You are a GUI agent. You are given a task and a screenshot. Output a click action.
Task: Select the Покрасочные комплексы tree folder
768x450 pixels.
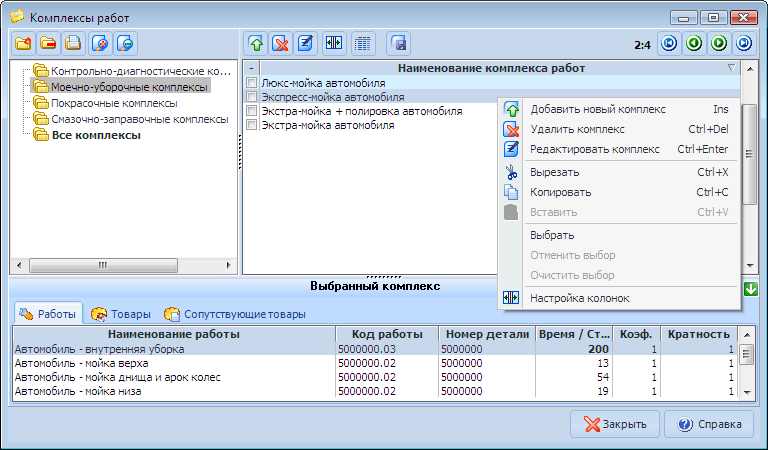(x=113, y=103)
